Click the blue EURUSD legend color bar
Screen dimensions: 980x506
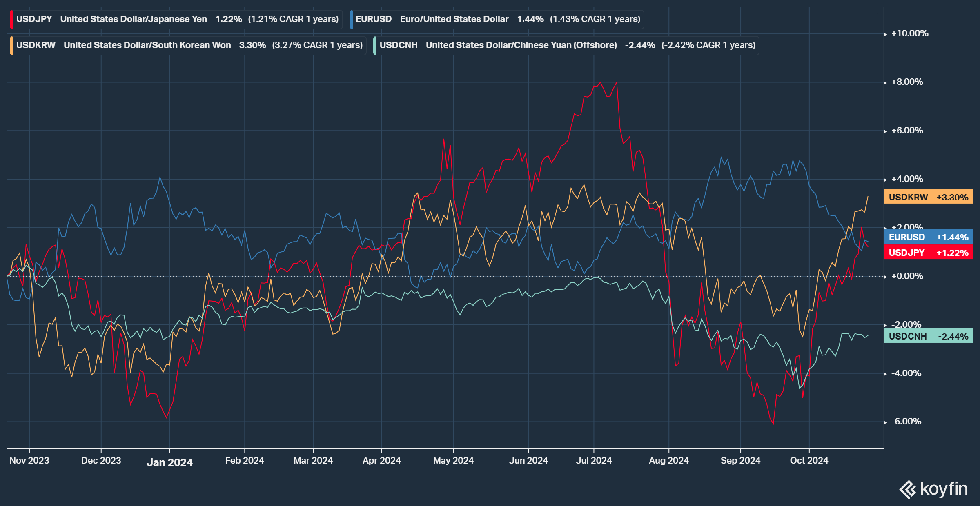(x=351, y=19)
